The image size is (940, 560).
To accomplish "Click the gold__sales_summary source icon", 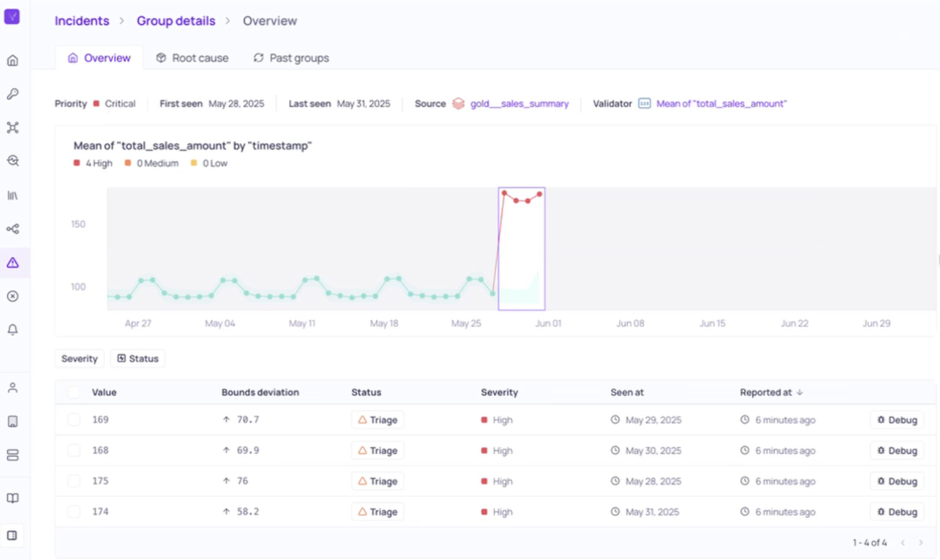I will [458, 103].
